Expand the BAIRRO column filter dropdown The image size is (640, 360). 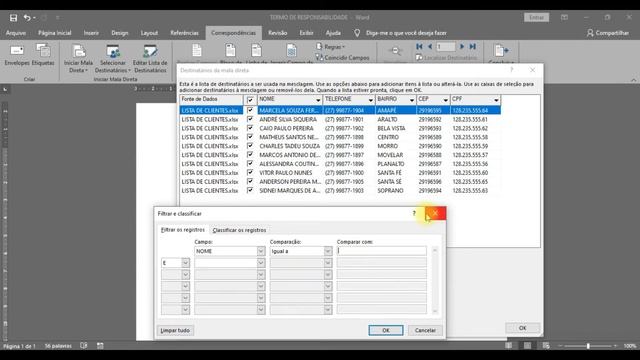point(412,100)
